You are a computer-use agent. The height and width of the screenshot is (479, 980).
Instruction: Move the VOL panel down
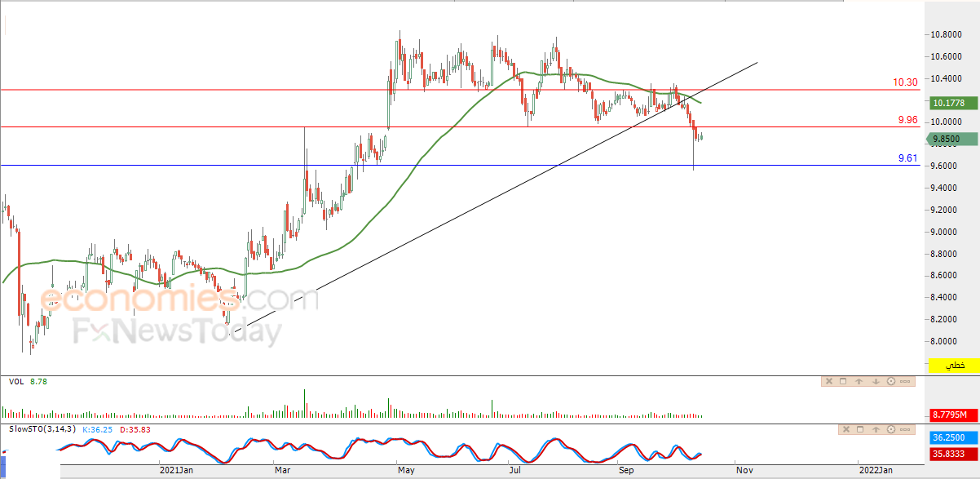[x=876, y=381]
